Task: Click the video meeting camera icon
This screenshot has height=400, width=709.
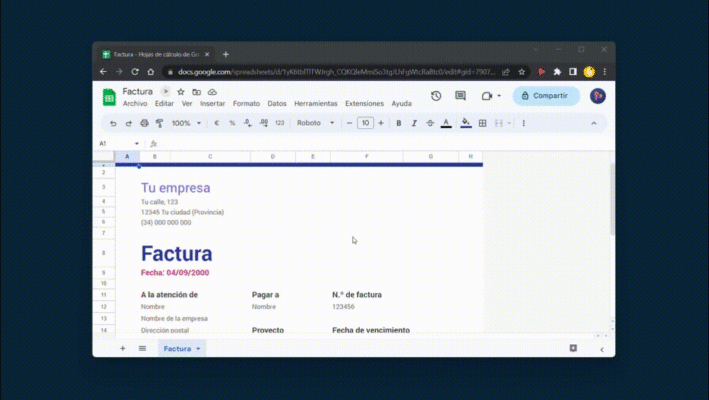Action: pyautogui.click(x=487, y=96)
